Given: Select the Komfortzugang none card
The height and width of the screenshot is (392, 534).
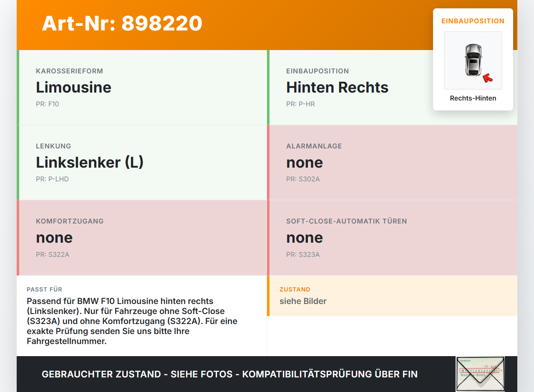Looking at the screenshot, I should (142, 238).
